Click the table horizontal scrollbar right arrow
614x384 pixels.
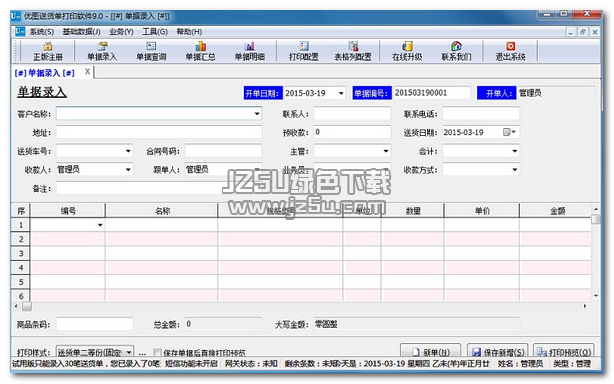tap(585, 306)
